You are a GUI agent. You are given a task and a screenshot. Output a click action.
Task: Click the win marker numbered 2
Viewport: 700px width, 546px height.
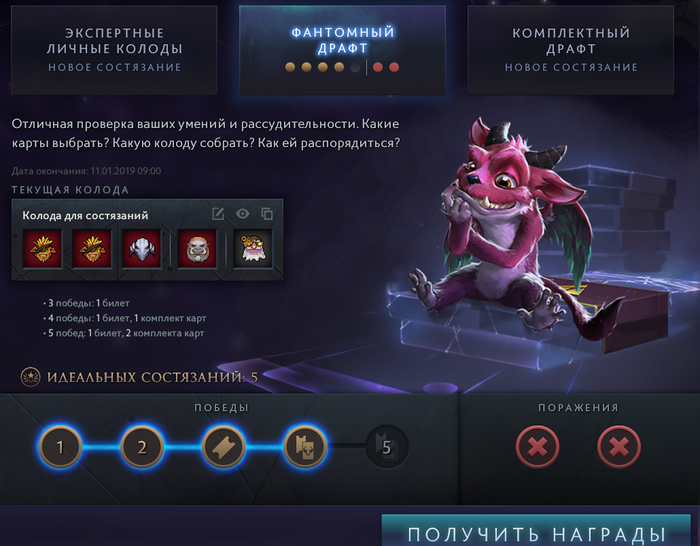(142, 447)
